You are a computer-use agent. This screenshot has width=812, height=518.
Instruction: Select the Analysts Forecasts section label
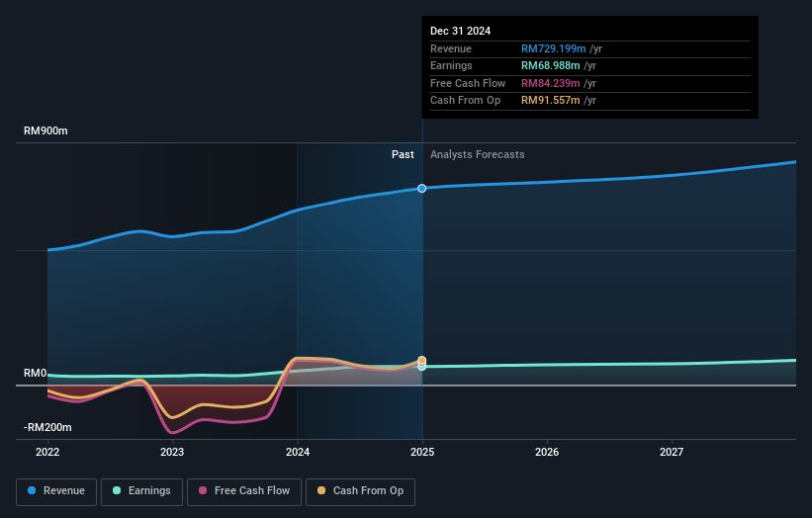(x=477, y=154)
